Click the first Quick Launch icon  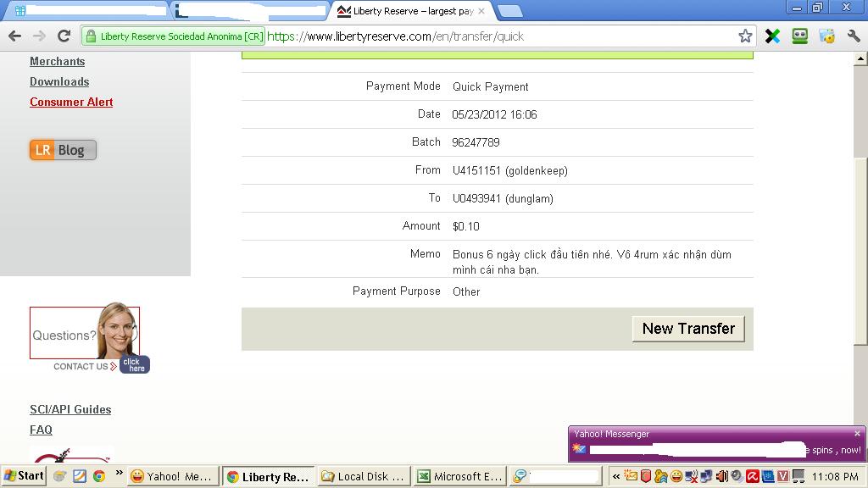[60, 476]
